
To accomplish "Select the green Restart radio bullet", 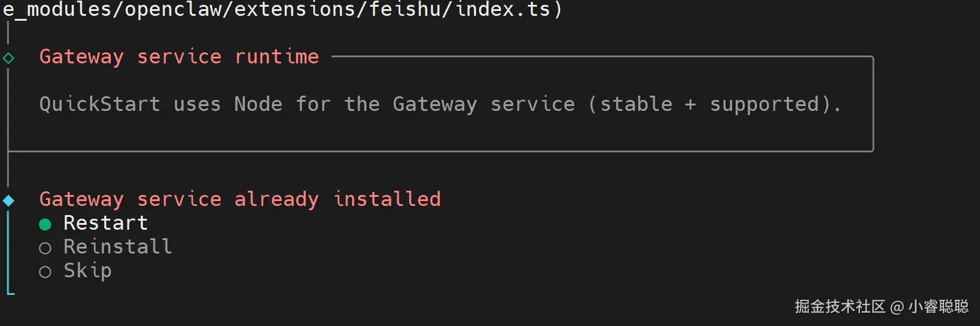I will (x=45, y=224).
